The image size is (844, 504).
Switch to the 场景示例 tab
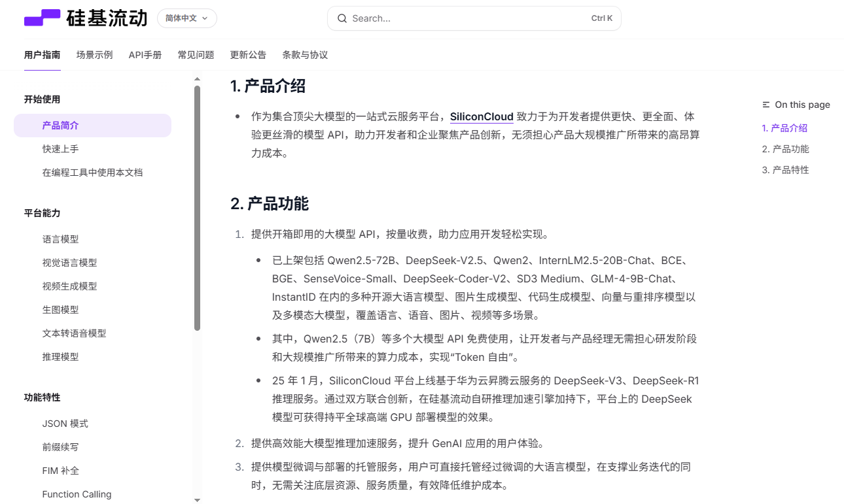click(x=94, y=55)
